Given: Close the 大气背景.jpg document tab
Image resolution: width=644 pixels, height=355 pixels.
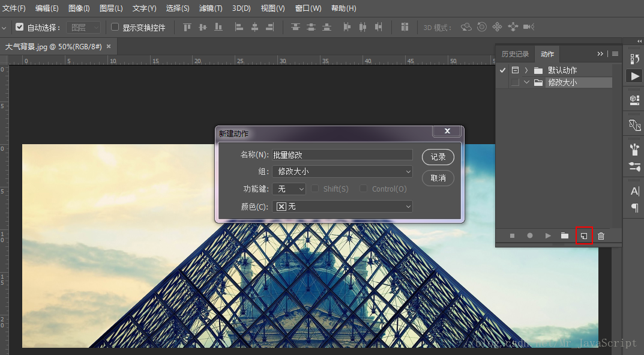Looking at the screenshot, I should click(109, 46).
